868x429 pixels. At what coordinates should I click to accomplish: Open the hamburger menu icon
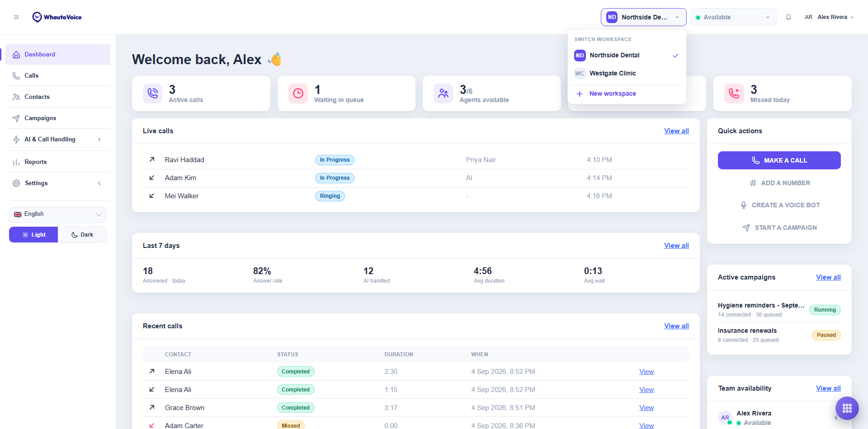[16, 17]
